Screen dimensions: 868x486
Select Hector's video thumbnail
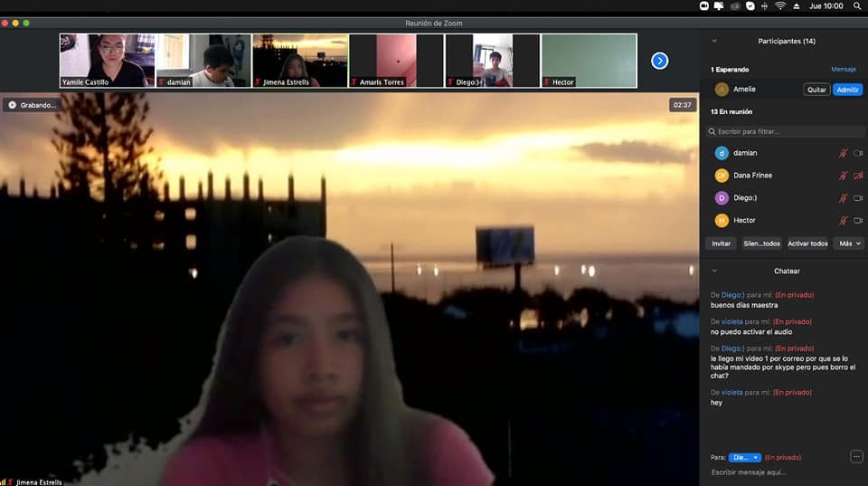[x=589, y=61]
